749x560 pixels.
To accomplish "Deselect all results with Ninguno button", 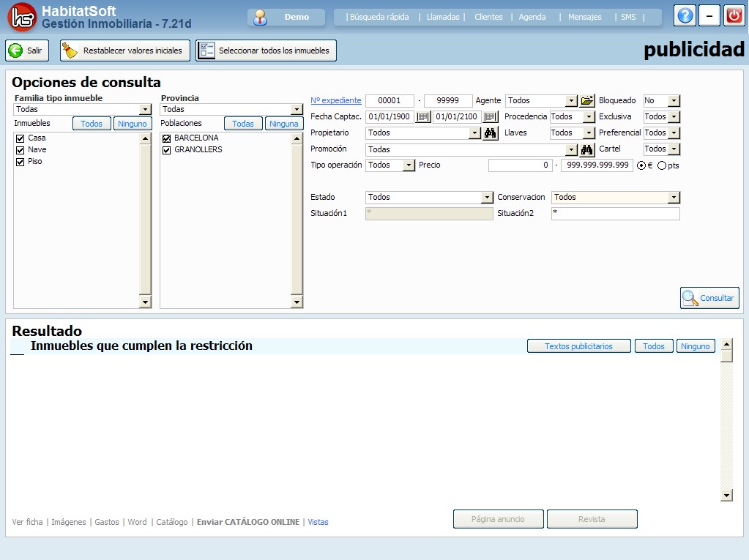I will [696, 346].
